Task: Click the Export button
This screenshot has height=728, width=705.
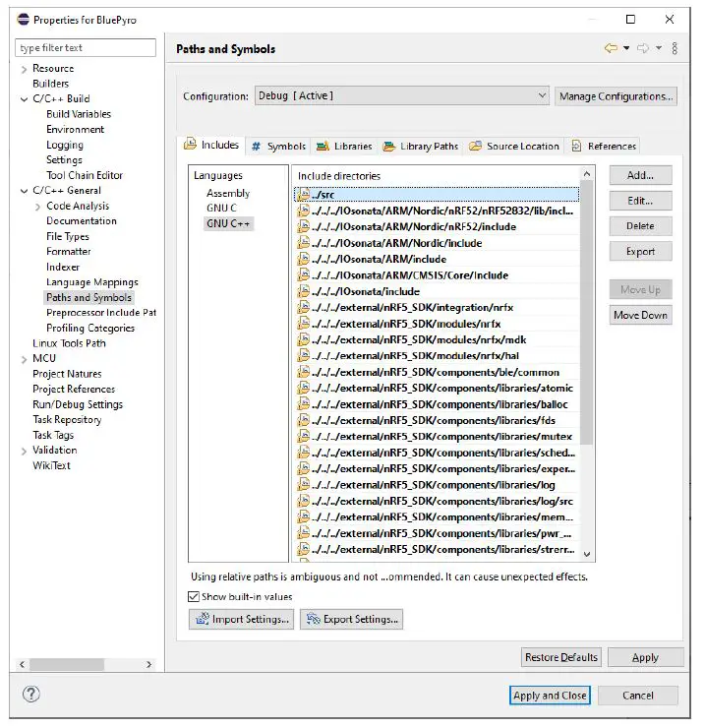Action: 640,252
